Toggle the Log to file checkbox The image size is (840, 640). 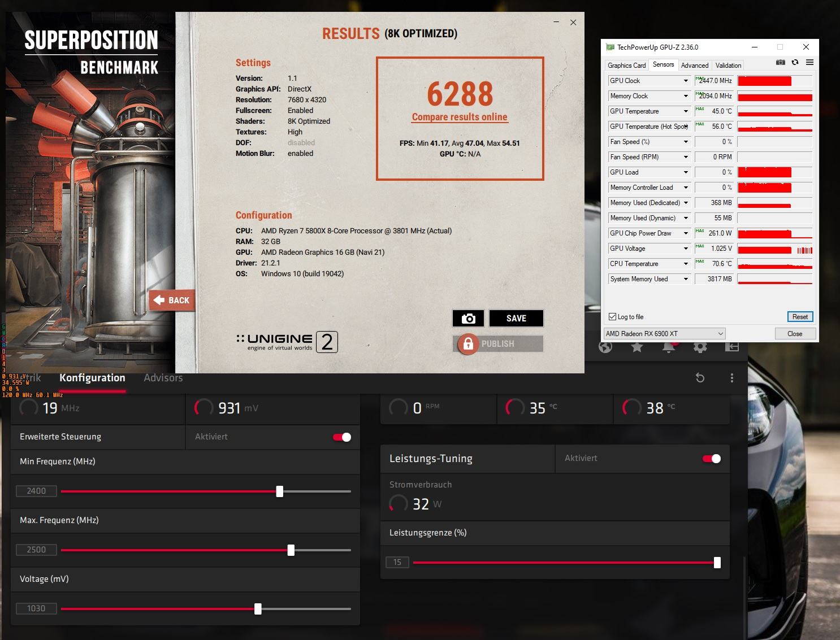coord(612,317)
